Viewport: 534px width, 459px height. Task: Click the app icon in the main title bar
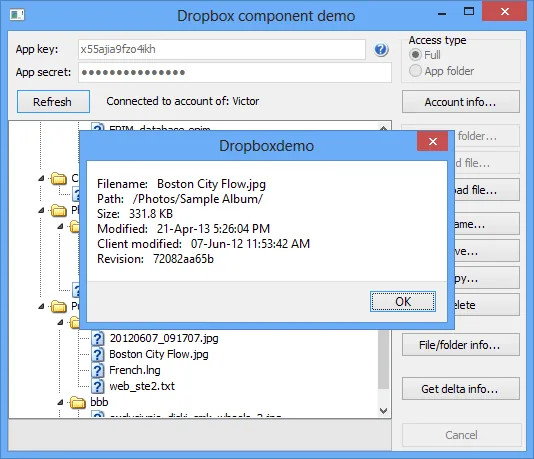17,15
